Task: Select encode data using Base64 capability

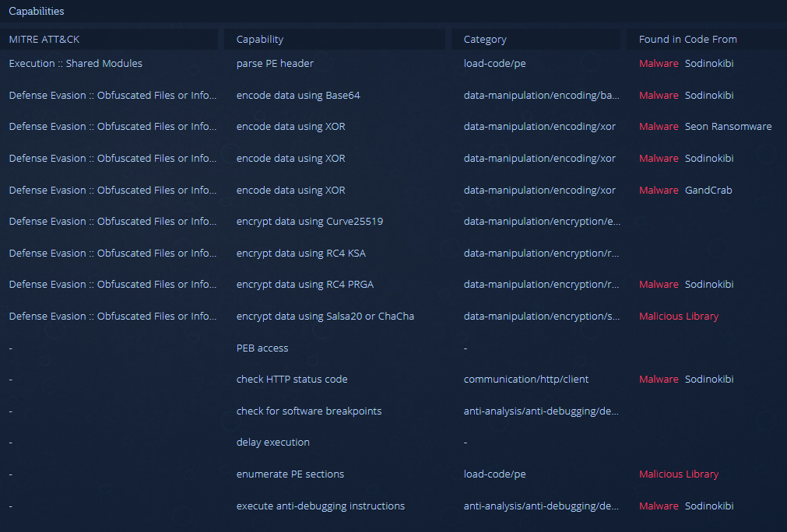Action: click(x=298, y=95)
